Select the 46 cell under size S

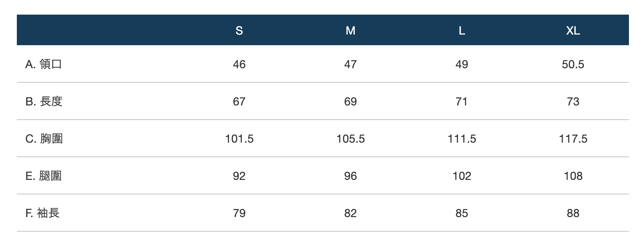click(x=239, y=64)
